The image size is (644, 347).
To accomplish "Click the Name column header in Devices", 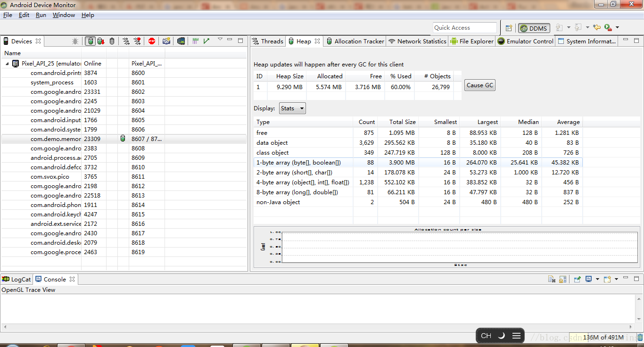I will tap(41, 53).
